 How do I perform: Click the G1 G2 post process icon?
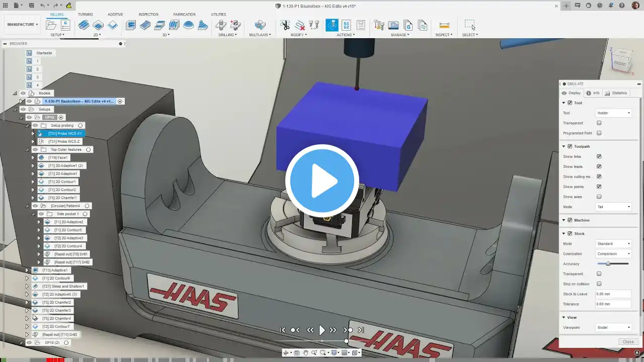coord(346,25)
